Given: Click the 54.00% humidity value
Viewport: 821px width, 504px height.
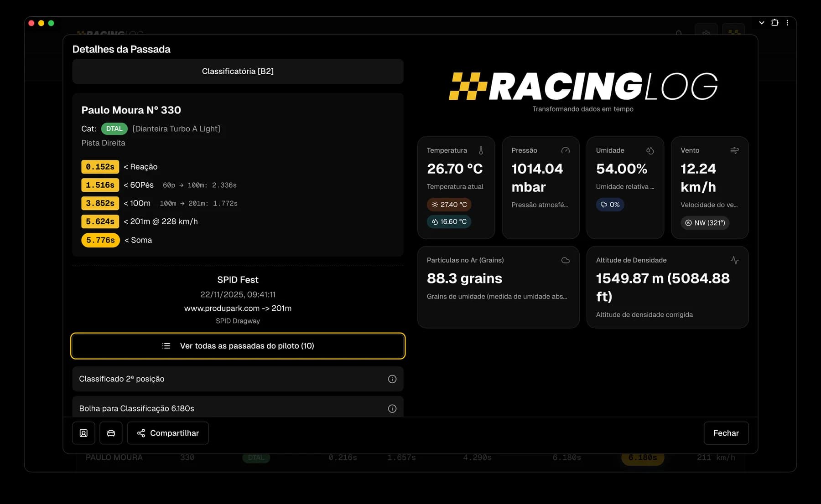Looking at the screenshot, I should 622,169.
